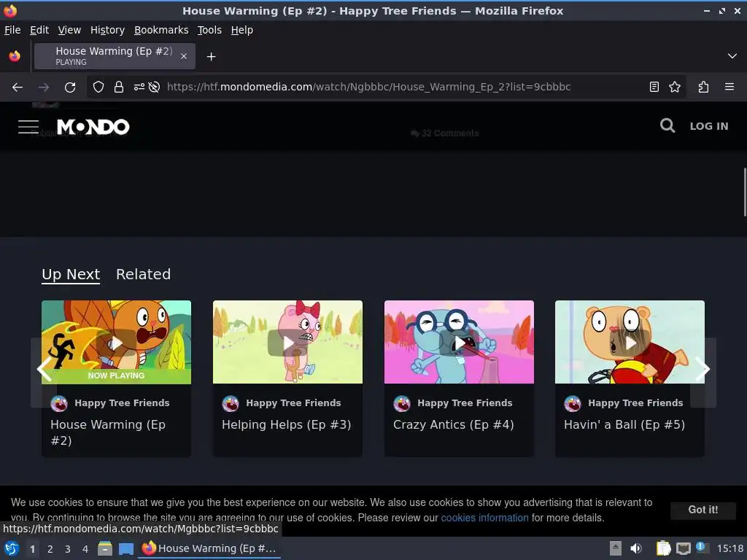Screen dimensions: 747x560
Task: Open the Firefox application menu
Action: click(729, 87)
